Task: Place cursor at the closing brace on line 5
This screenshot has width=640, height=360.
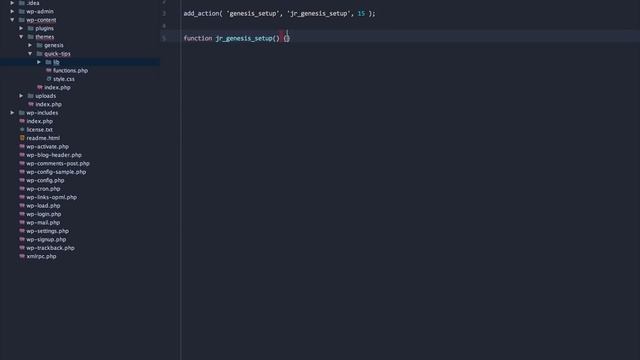Action: click(289, 38)
